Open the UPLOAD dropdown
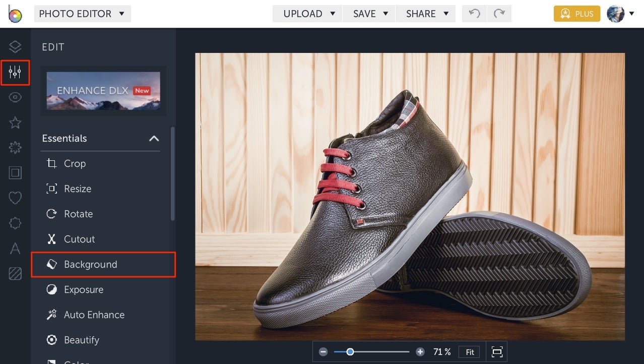The width and height of the screenshot is (644, 364). [x=306, y=14]
